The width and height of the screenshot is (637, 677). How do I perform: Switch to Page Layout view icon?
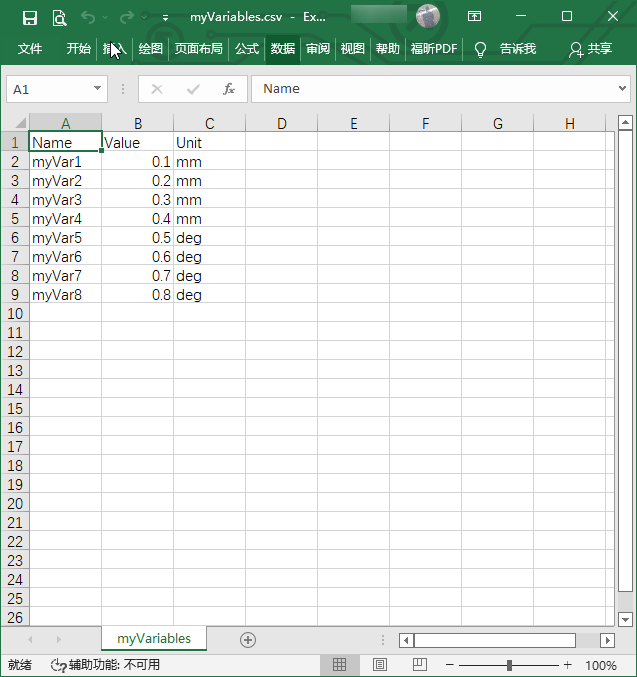pyautogui.click(x=380, y=664)
